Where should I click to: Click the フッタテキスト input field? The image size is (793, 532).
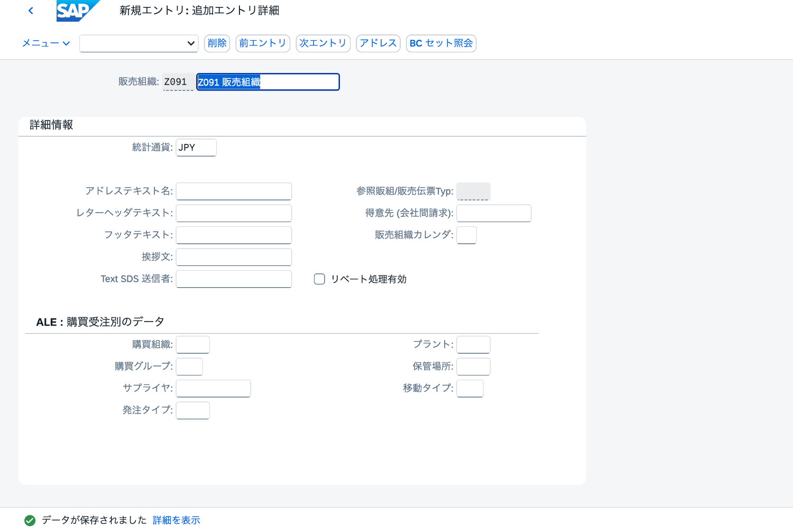click(234, 235)
